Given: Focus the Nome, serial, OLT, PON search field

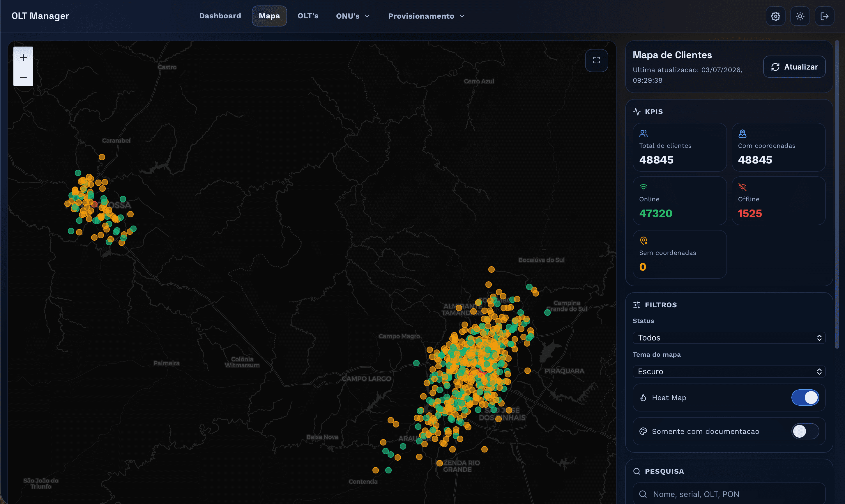Looking at the screenshot, I should coord(729,494).
